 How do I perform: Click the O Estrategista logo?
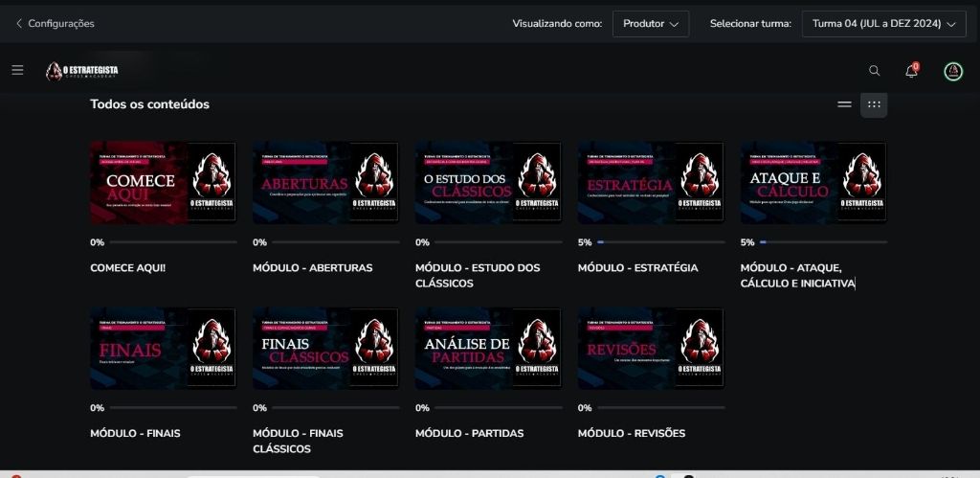coord(82,71)
